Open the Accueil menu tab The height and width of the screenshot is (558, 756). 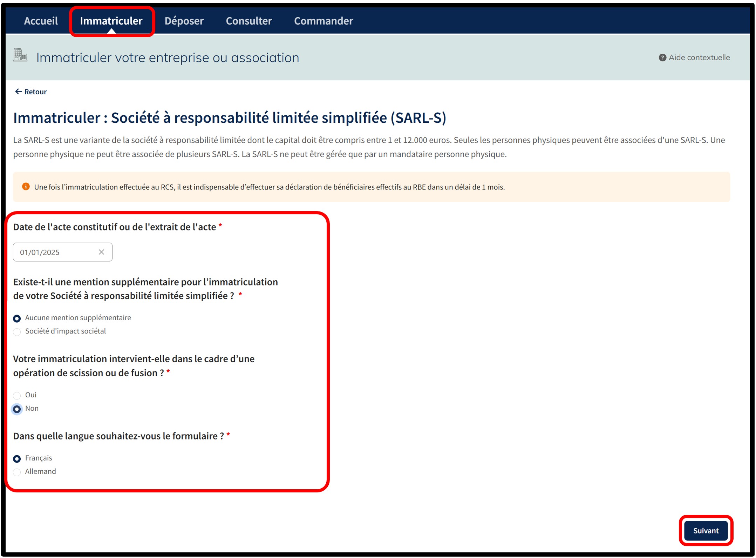(41, 21)
